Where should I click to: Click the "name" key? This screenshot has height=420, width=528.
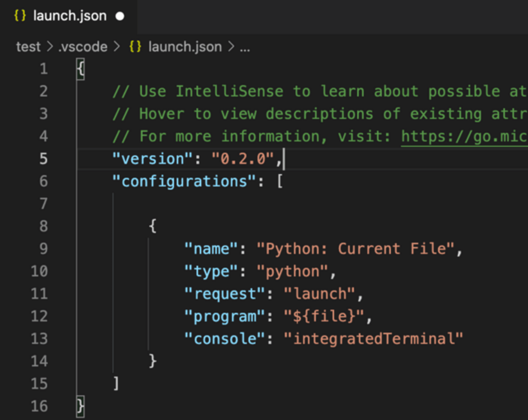(211, 249)
